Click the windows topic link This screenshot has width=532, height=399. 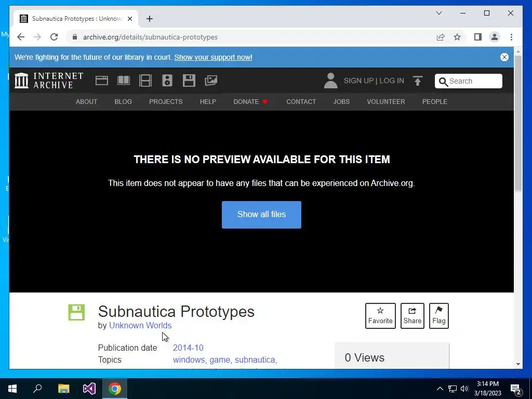point(189,360)
